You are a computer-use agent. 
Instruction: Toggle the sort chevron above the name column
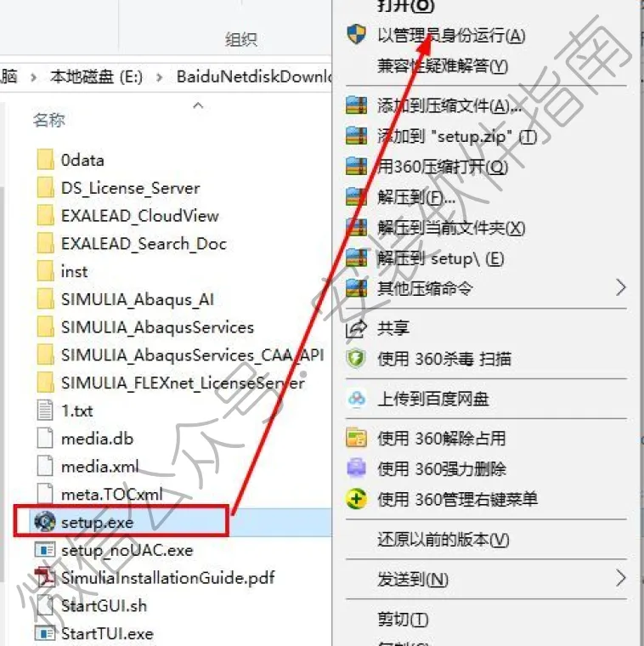tap(198, 106)
